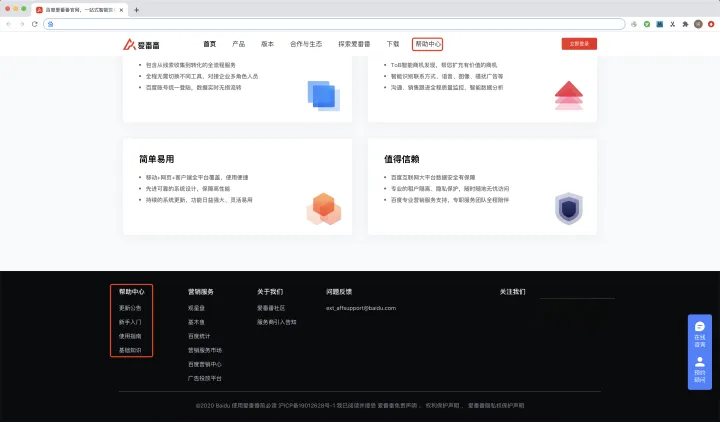Open the advisor widget with person icon
Screen dimensions: 720x422
click(699, 369)
